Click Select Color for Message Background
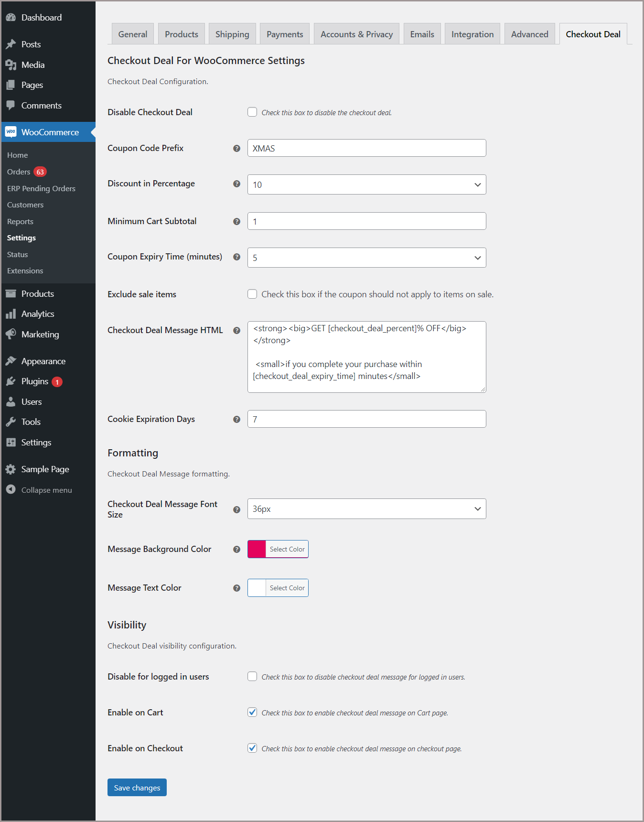644x822 pixels. click(287, 549)
